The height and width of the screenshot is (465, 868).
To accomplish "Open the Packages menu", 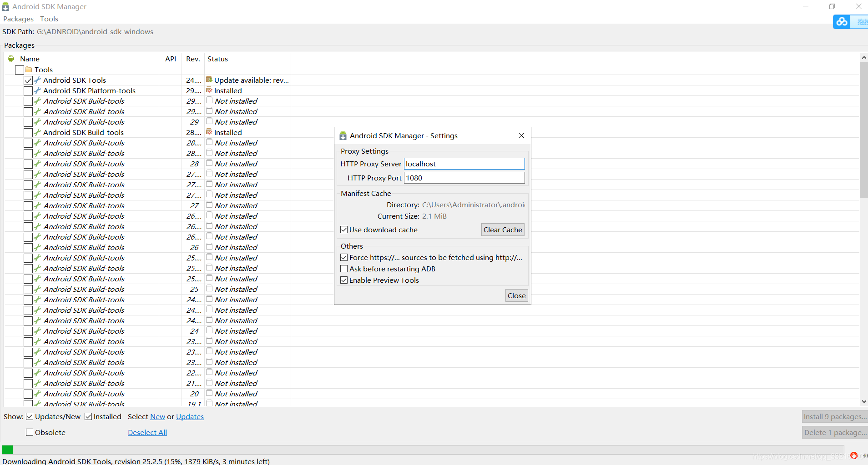I will pyautogui.click(x=18, y=19).
